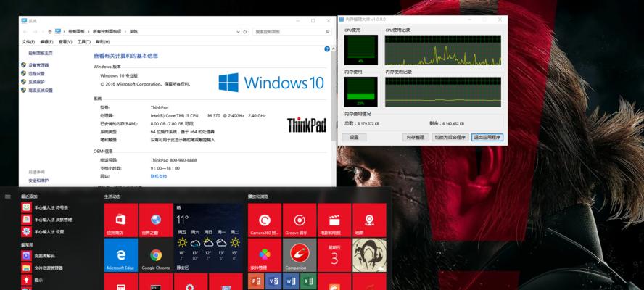The image size is (644, 290).
Task: Open 高级系统设置 in System window sidebar
Action: click(41, 91)
